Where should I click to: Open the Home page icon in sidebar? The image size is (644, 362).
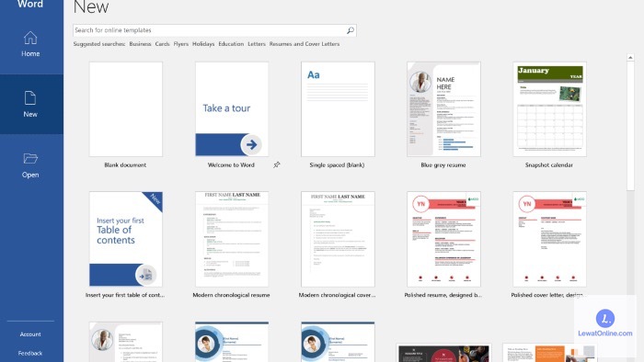click(x=30, y=38)
